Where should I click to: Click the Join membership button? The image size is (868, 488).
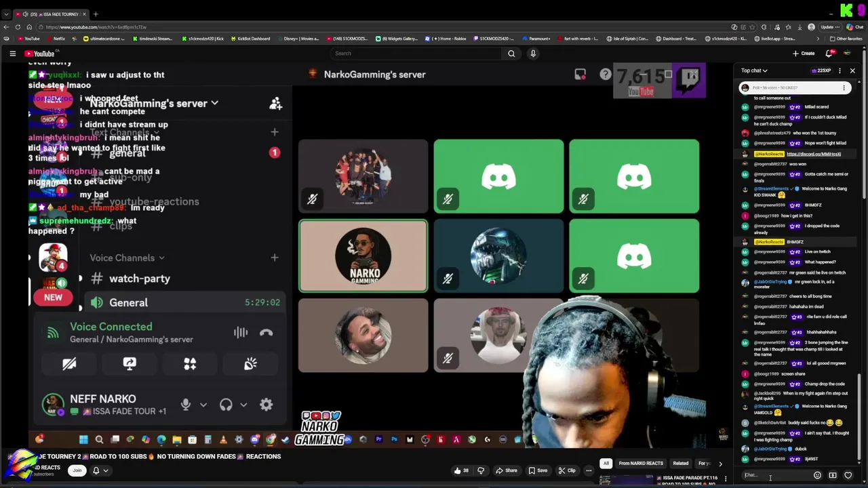coord(77,470)
